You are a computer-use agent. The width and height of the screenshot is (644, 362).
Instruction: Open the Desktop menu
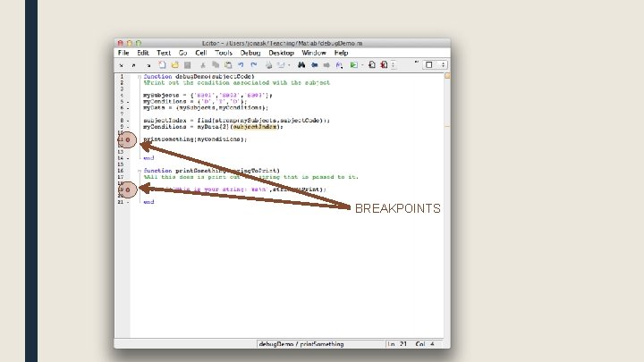(282, 53)
